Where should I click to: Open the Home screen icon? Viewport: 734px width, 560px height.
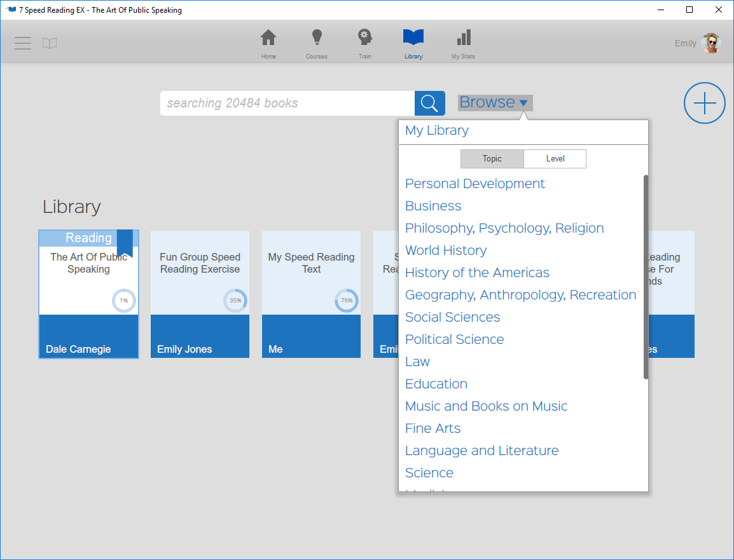pos(268,38)
